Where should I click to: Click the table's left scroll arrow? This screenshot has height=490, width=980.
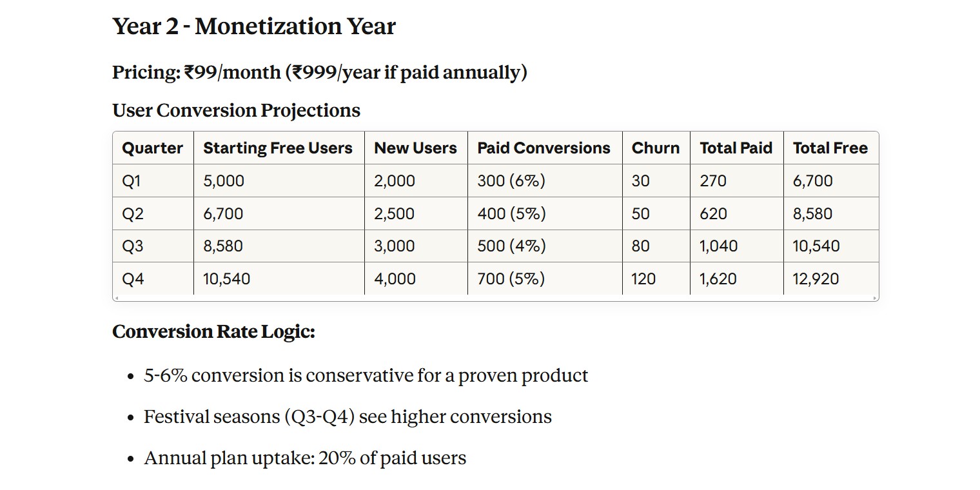coord(117,298)
